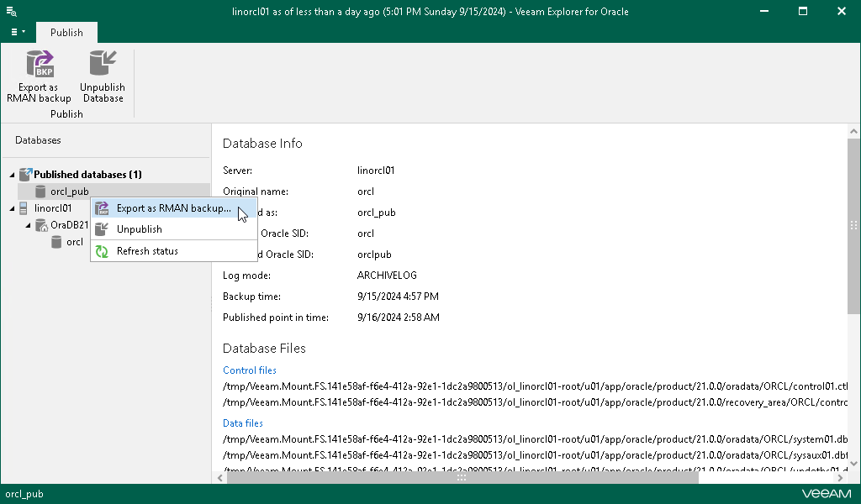Collapse the Published databases tree node
The width and height of the screenshot is (861, 504).
pyautogui.click(x=12, y=175)
